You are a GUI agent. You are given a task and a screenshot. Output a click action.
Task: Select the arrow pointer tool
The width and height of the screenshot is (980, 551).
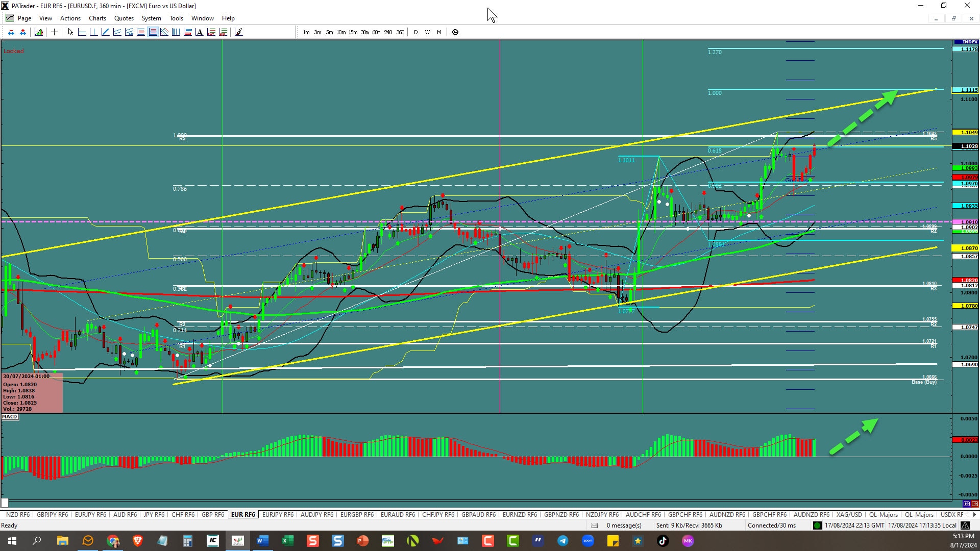click(x=70, y=32)
